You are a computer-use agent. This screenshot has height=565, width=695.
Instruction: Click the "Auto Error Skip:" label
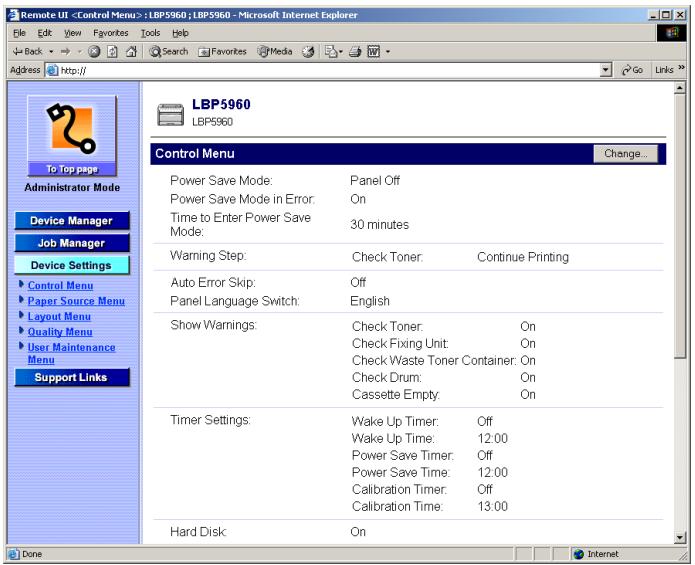click(213, 283)
